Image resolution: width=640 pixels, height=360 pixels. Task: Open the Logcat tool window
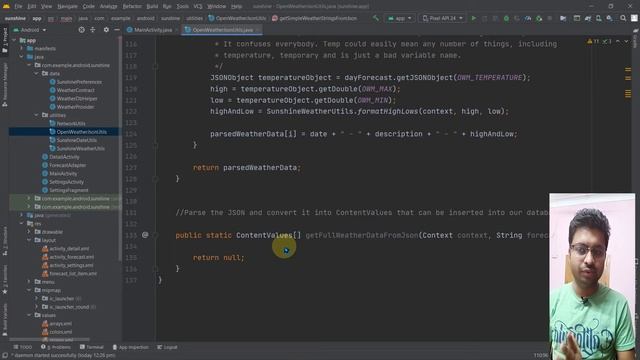point(167,347)
